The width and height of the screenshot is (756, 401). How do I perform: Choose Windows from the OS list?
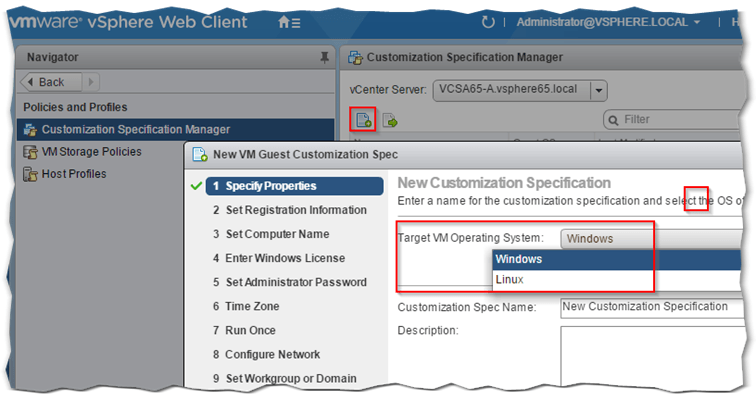click(617, 259)
